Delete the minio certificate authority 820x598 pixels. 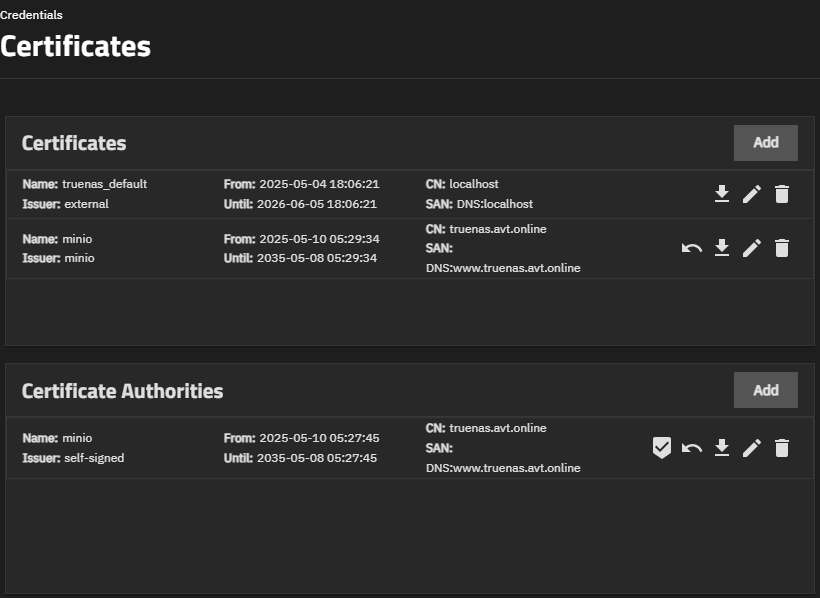tap(782, 448)
